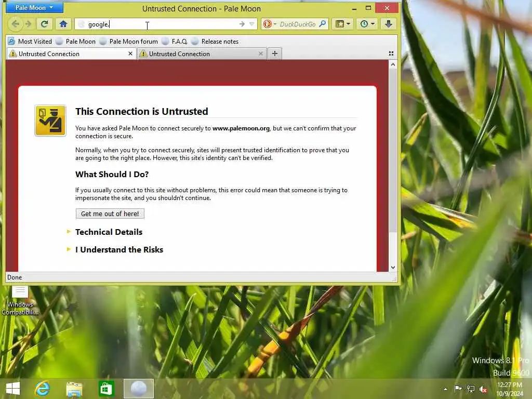Open the Most Visited bookmarks folder

pos(30,42)
